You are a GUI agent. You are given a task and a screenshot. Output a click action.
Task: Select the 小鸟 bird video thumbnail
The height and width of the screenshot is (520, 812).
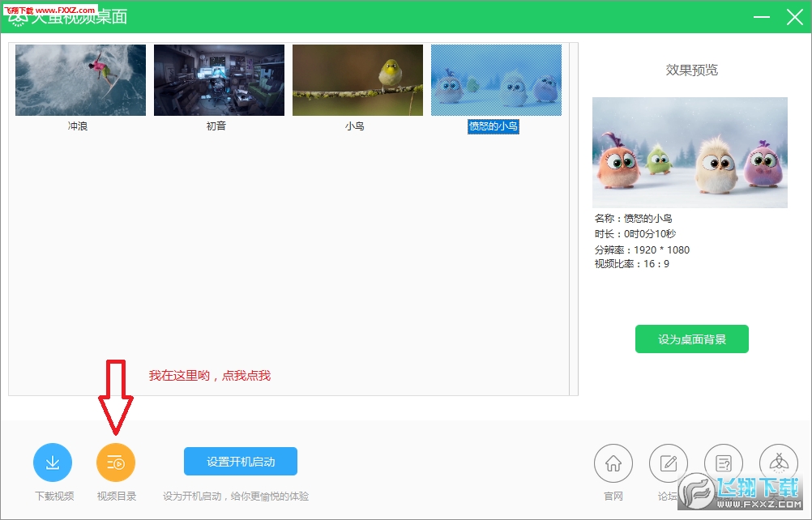coord(358,80)
